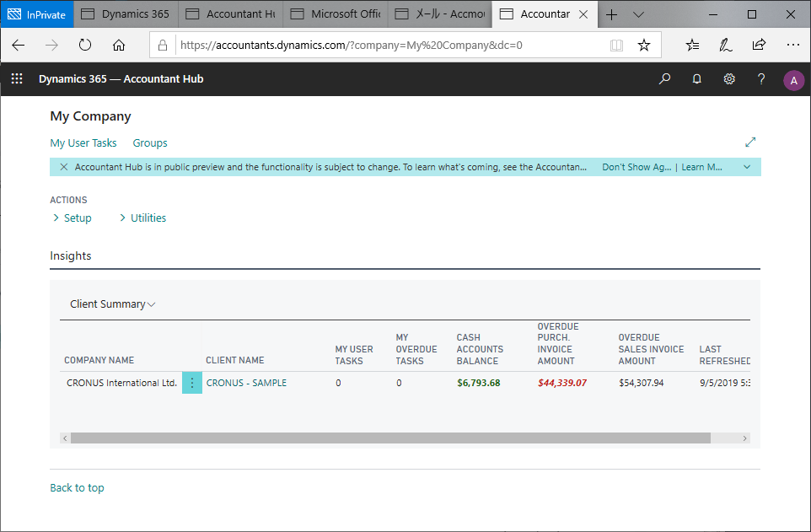
Task: Open the favorites hub icon
Action: [x=692, y=45]
